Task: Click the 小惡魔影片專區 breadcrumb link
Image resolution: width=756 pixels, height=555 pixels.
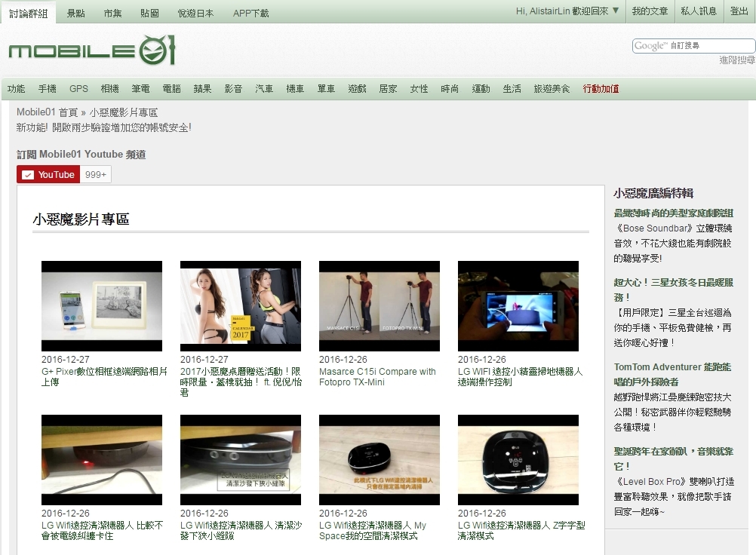Action: click(x=124, y=112)
